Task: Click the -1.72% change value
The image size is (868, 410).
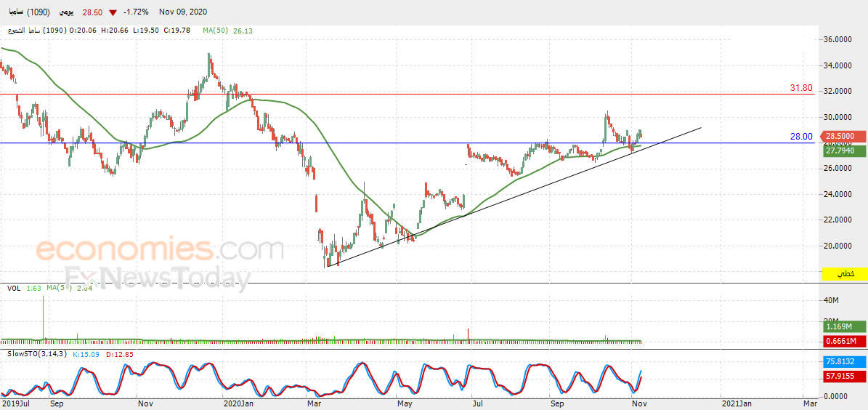Action: click(136, 12)
